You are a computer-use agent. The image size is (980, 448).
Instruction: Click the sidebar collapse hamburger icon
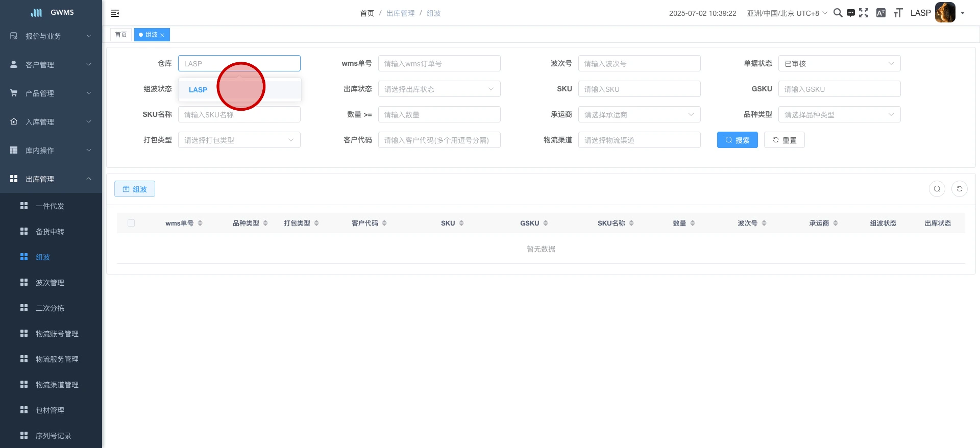[115, 13]
